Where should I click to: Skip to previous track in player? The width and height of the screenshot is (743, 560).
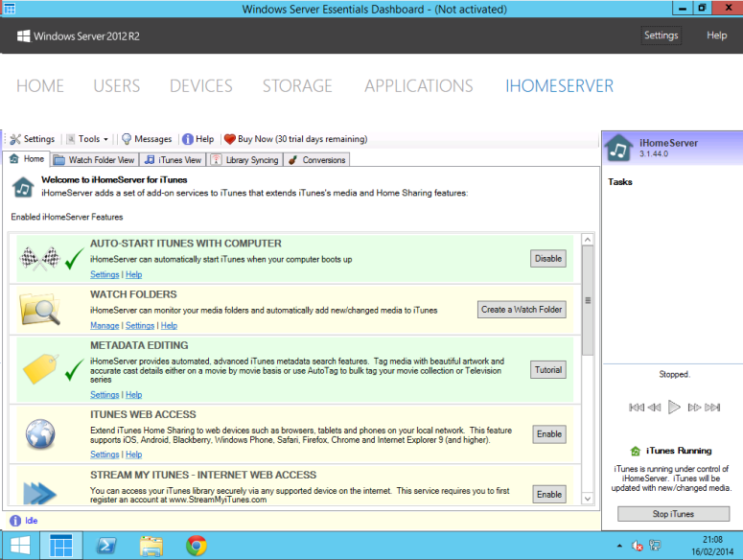tap(637, 408)
